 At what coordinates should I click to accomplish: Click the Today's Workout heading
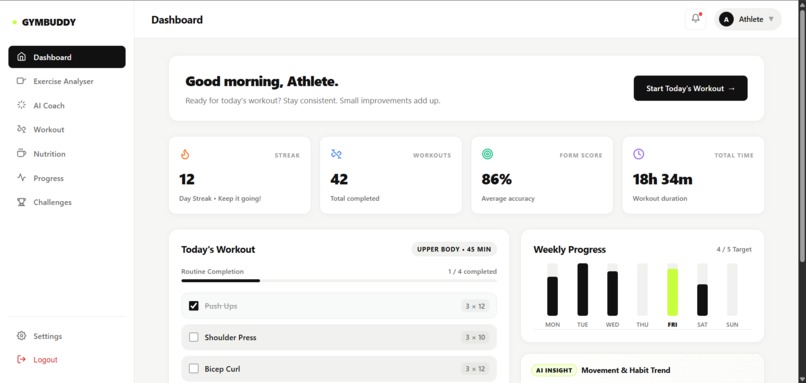218,249
